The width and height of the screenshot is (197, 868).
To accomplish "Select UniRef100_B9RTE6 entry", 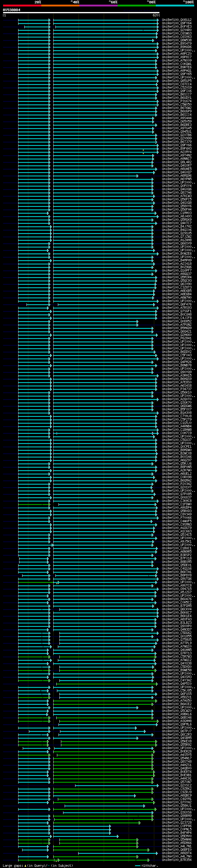I will pos(176,67).
